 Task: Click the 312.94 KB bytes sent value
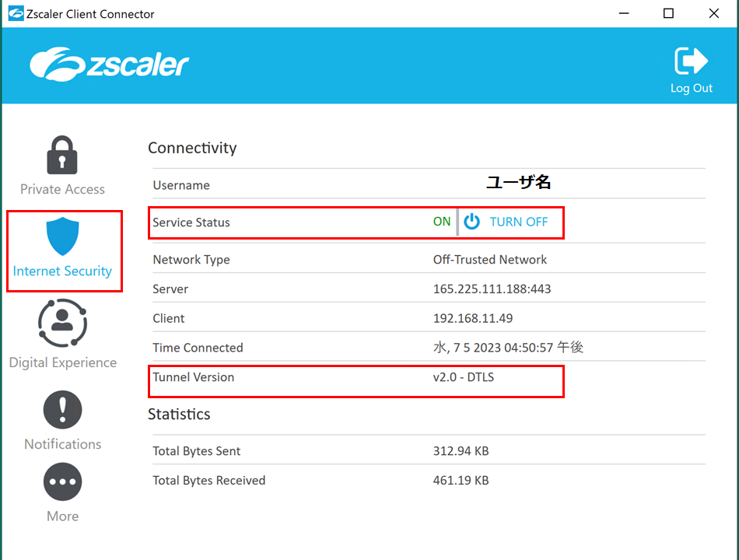tap(461, 451)
